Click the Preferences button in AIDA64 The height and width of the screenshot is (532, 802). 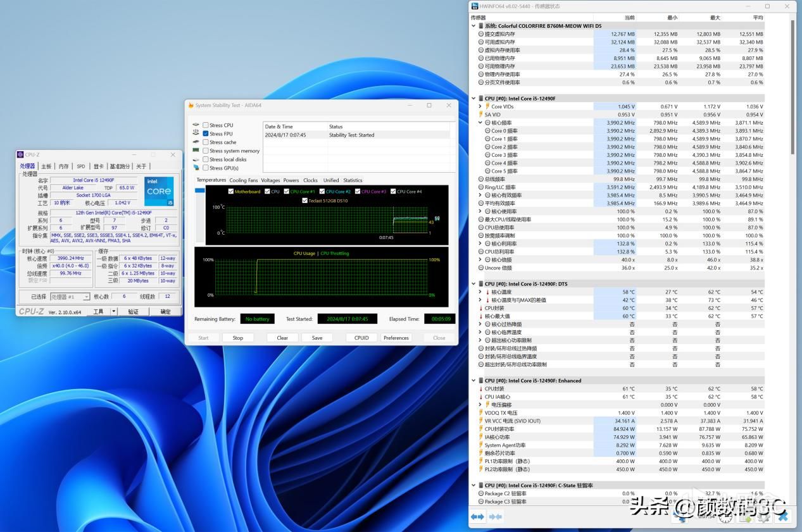[396, 338]
